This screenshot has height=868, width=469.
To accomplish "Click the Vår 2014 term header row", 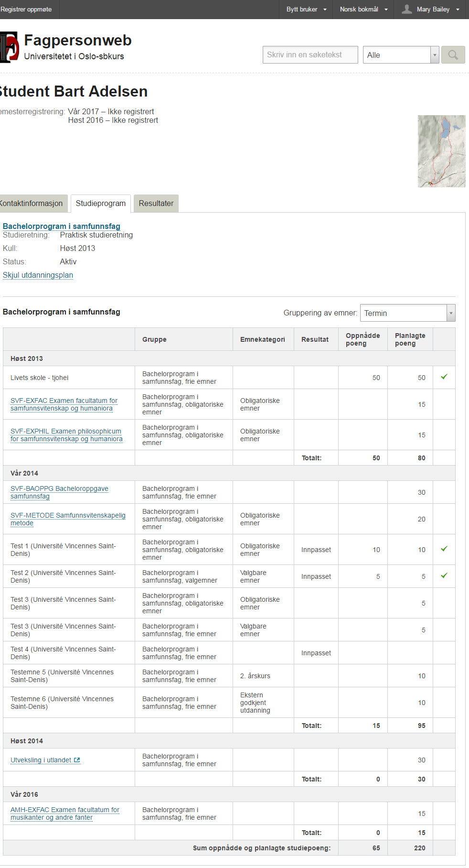I will 229,473.
